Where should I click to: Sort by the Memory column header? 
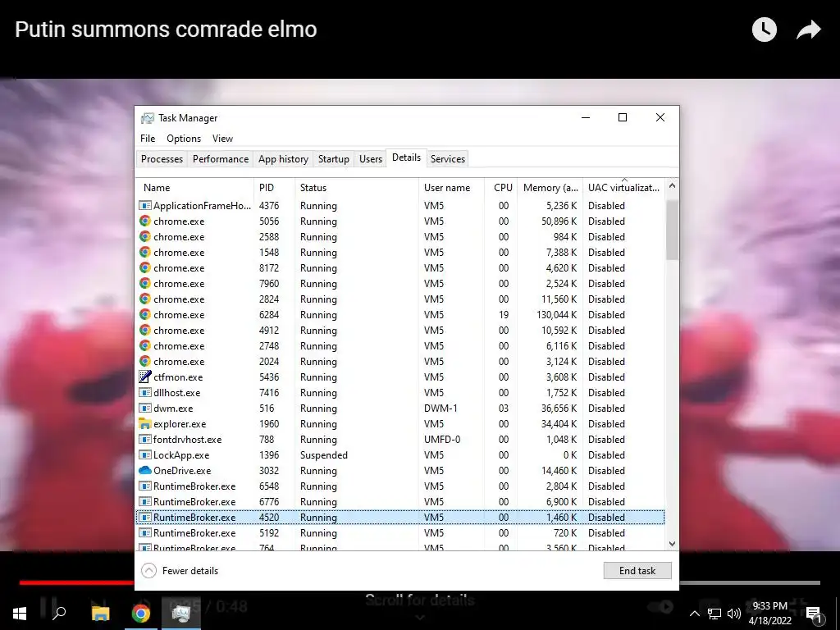point(550,188)
